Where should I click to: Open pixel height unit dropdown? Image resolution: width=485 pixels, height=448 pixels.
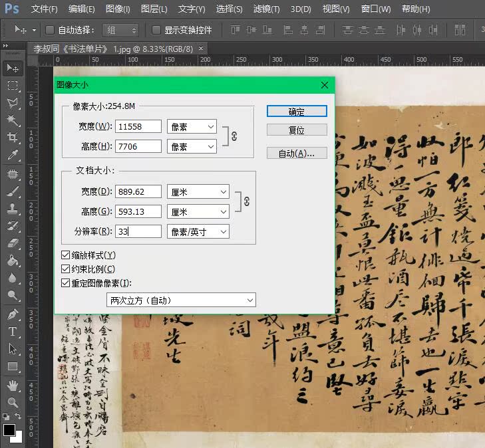click(x=192, y=146)
